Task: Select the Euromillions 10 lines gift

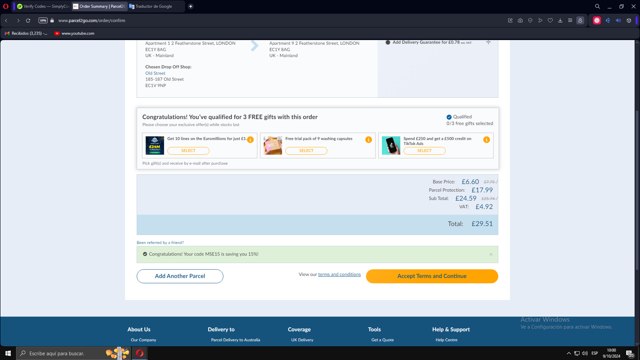Action: 188,151
